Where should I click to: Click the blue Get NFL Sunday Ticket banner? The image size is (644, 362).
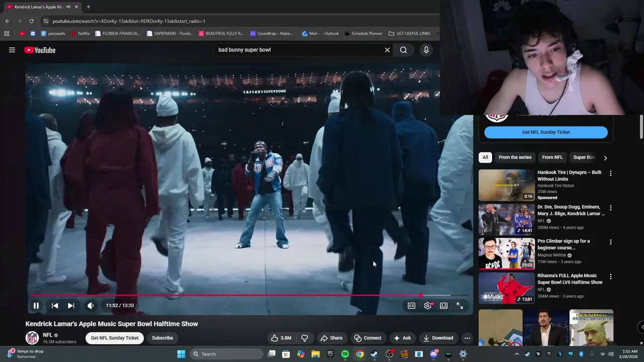tap(546, 132)
